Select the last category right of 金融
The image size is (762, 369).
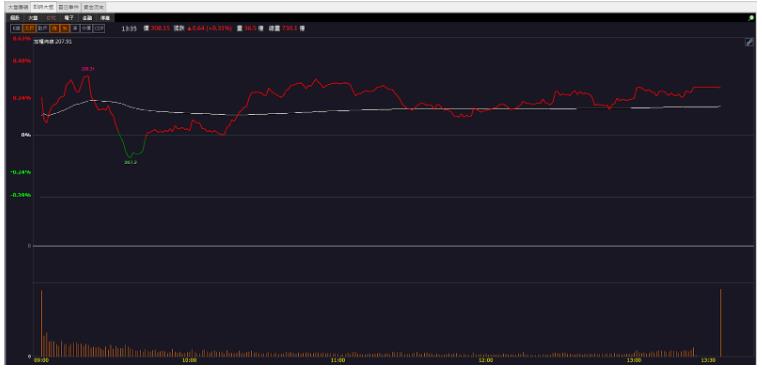tap(105, 18)
